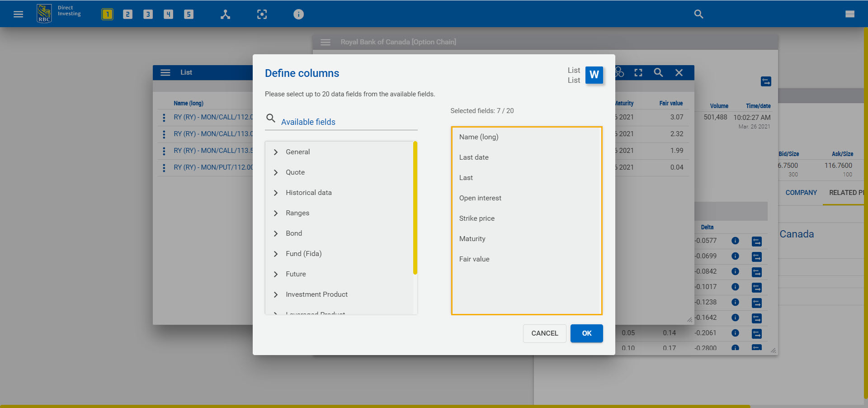Click CANCEL to dismiss the dialog
This screenshot has height=408, width=868.
pos(544,333)
